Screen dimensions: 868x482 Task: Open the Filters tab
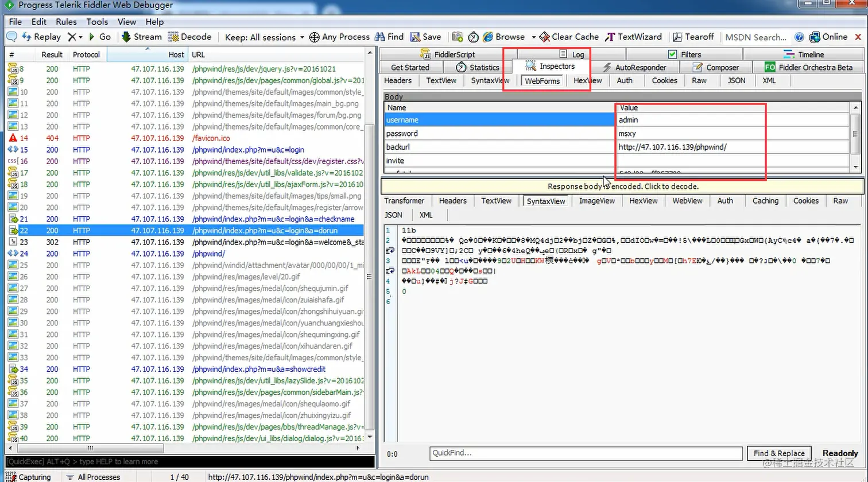[x=684, y=55]
